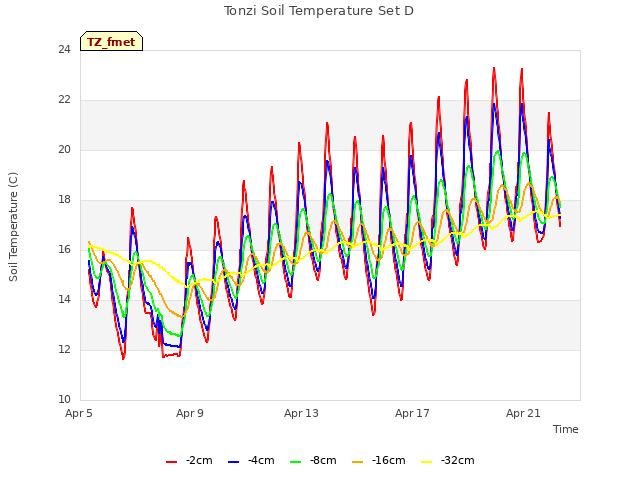Image resolution: width=640 pixels, height=480 pixels.
Task: Click the 10 y-axis tick label
Action: pos(64,399)
